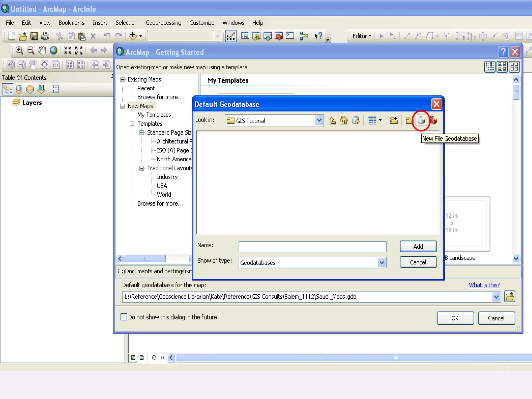Screen dimensions: 532x399
Task: Check 'Do not show this dialog' box
Action: coord(124,317)
